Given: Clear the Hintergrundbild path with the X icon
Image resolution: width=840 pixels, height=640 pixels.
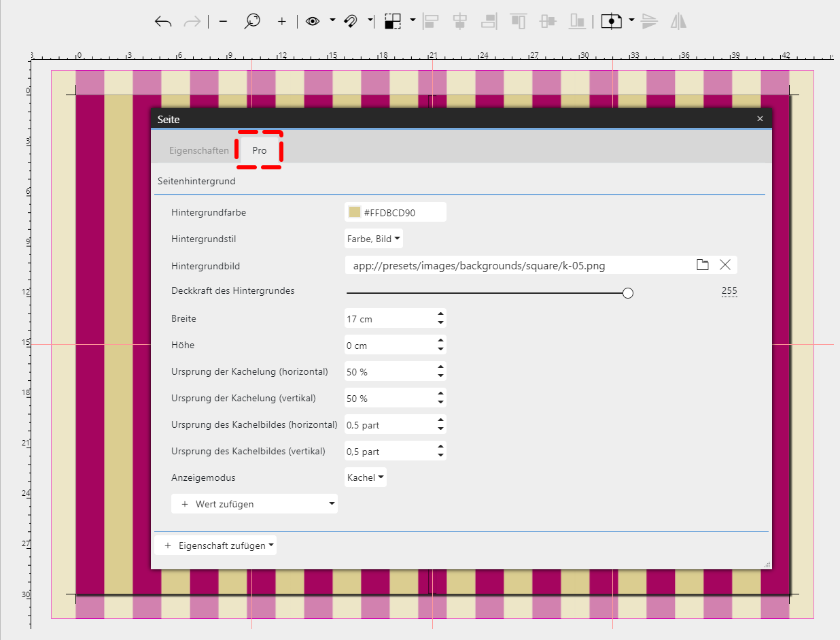Looking at the screenshot, I should tap(725, 265).
